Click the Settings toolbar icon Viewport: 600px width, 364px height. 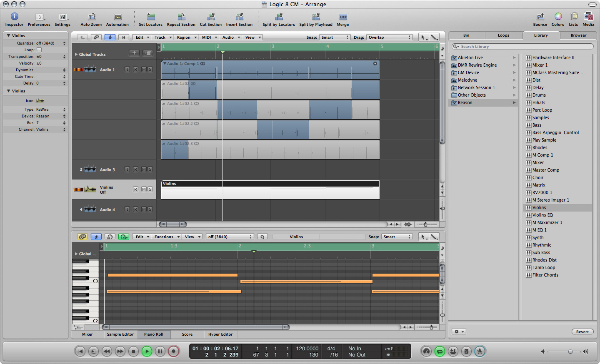point(63,17)
